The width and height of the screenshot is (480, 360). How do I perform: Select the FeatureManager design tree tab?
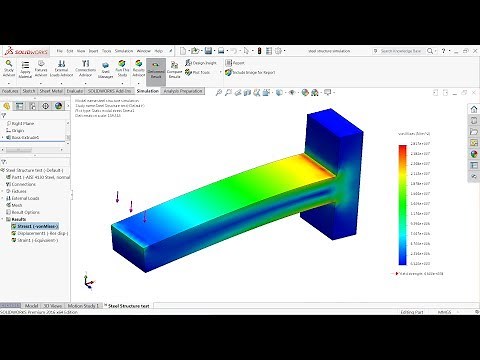(7, 106)
